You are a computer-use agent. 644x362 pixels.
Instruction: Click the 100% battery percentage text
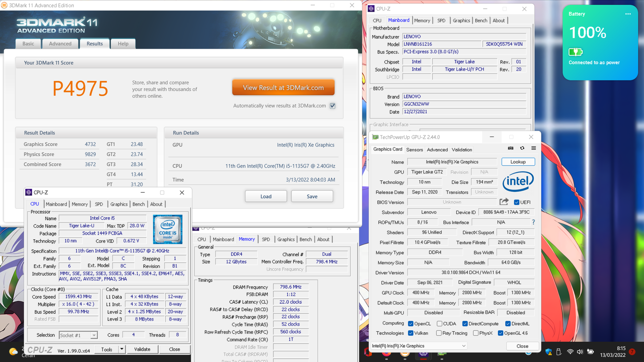(x=588, y=33)
